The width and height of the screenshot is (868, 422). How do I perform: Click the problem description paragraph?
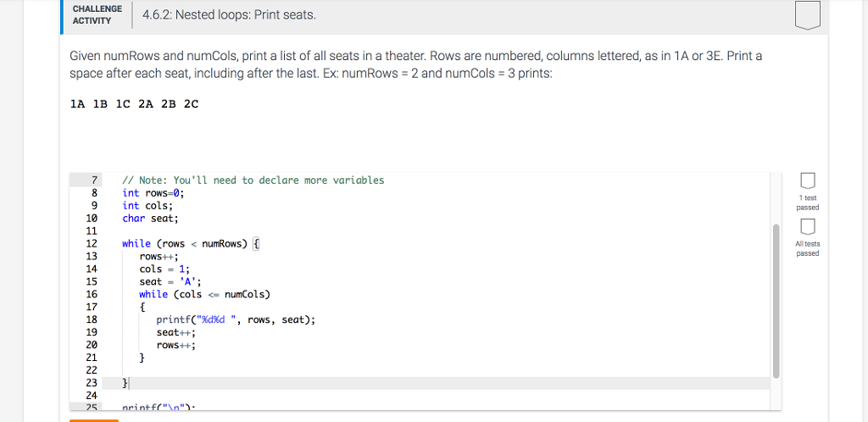[416, 64]
